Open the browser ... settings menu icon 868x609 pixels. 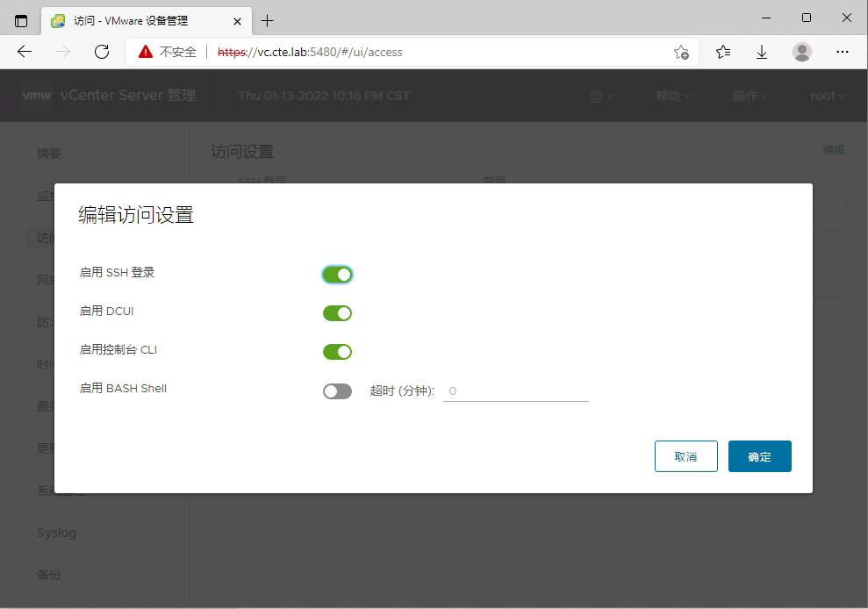(x=842, y=52)
